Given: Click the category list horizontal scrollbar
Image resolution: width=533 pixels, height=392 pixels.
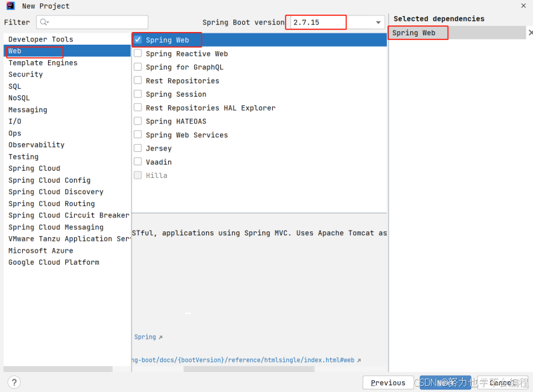Looking at the screenshot, I should click(58, 369).
